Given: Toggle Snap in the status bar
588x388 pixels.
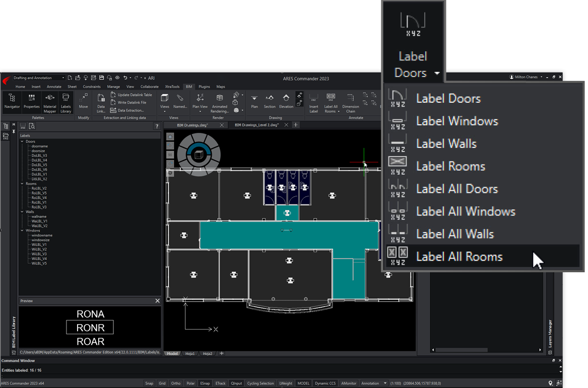Looking at the screenshot, I should point(149,383).
